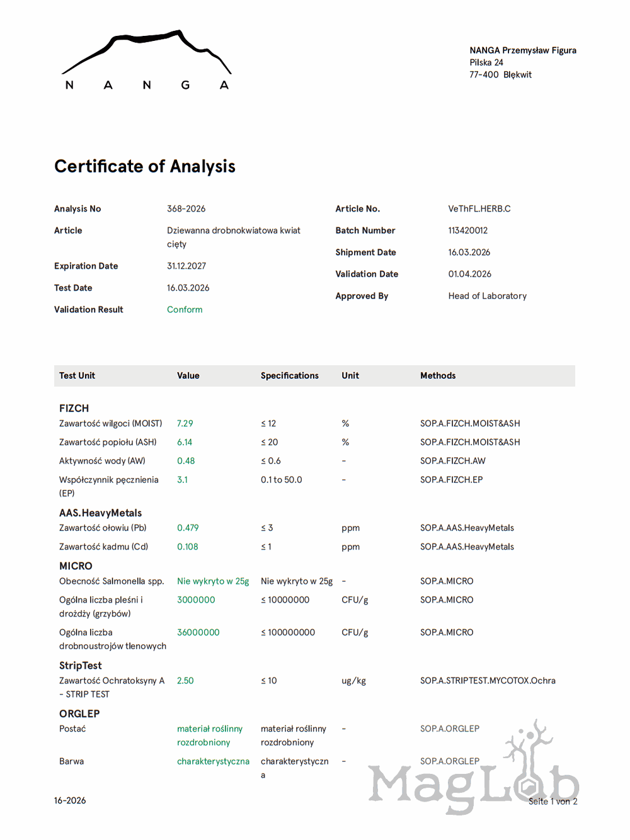This screenshot has height=840, width=630.
Task: Select the StripTest section heading
Action: pos(81,666)
